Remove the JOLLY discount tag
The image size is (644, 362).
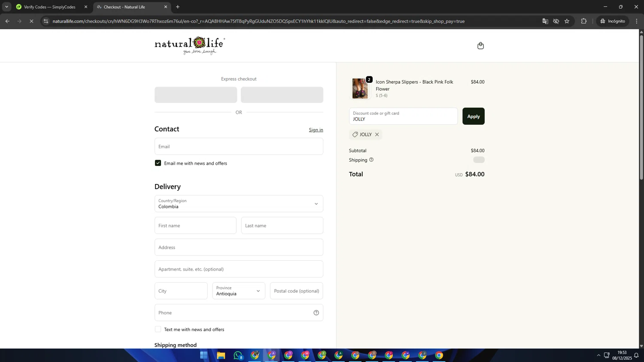coord(377,135)
